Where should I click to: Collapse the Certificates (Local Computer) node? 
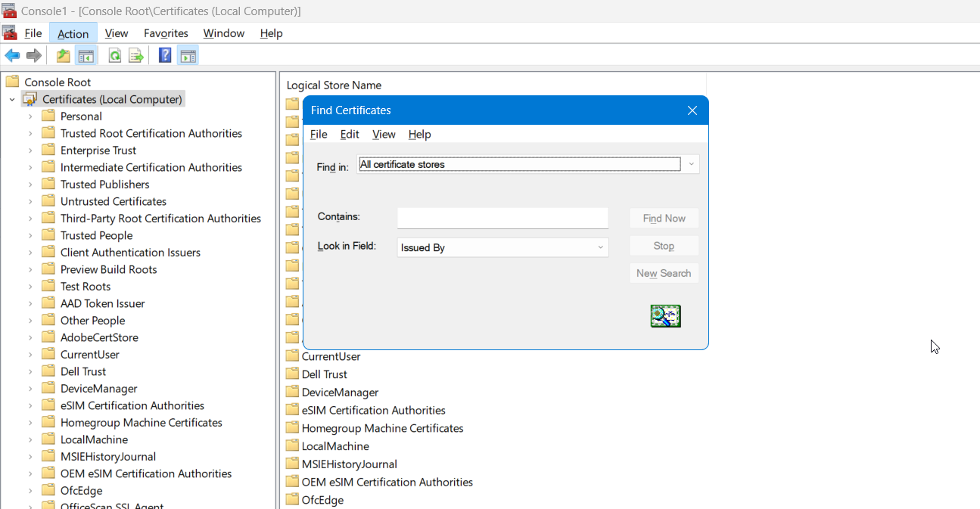pyautogui.click(x=12, y=100)
